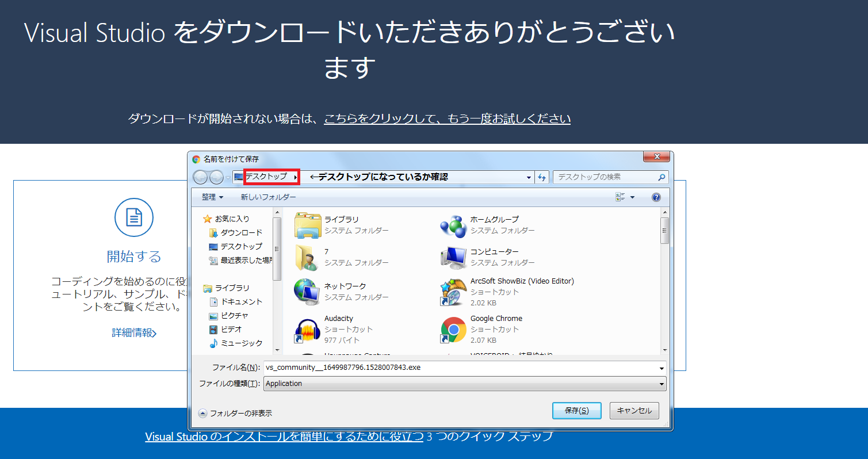868x459 pixels.
Task: Click the キャンセル button
Action: click(x=634, y=411)
